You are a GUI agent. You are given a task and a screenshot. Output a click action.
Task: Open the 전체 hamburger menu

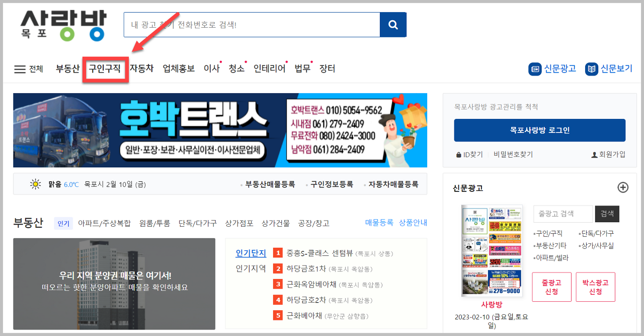29,69
